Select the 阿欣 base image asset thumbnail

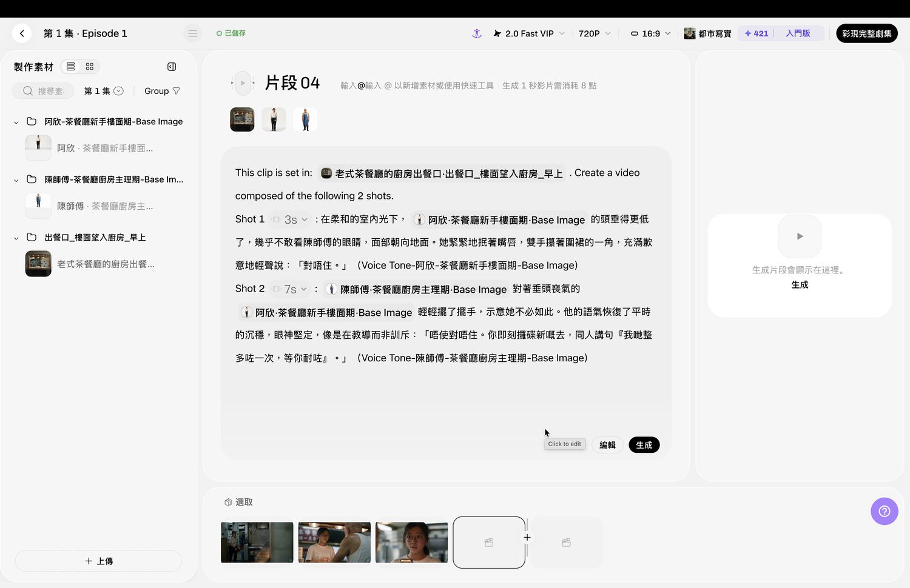coord(38,148)
